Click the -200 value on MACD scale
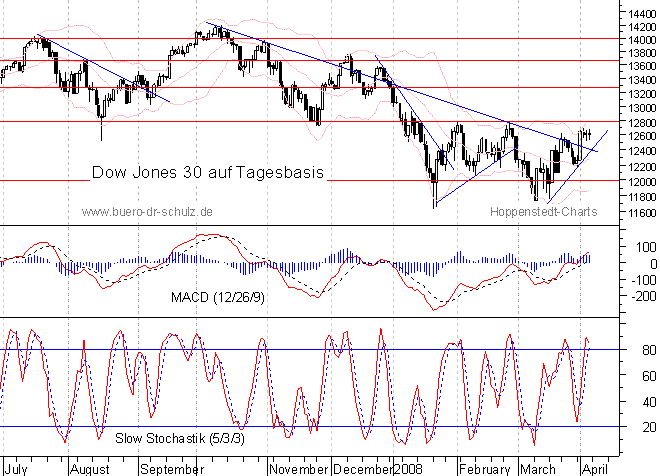This screenshot has width=660, height=476. pos(635,296)
